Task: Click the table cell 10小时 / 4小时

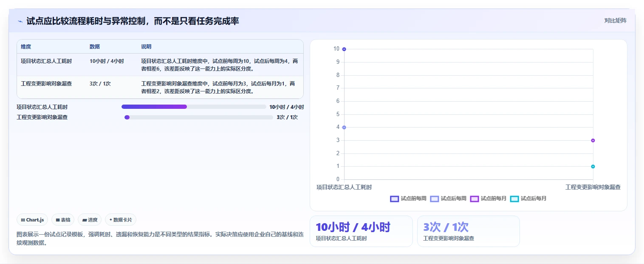Action: tap(107, 61)
